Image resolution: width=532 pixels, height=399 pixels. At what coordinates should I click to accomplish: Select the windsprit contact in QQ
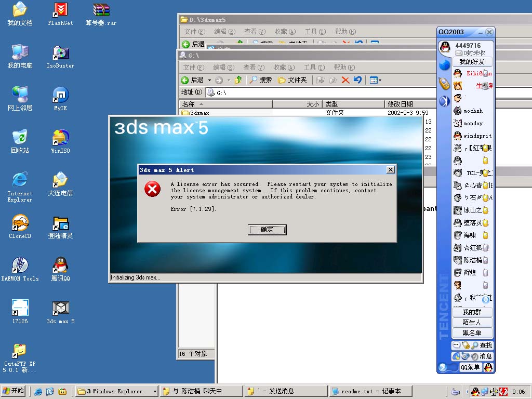pos(473,136)
